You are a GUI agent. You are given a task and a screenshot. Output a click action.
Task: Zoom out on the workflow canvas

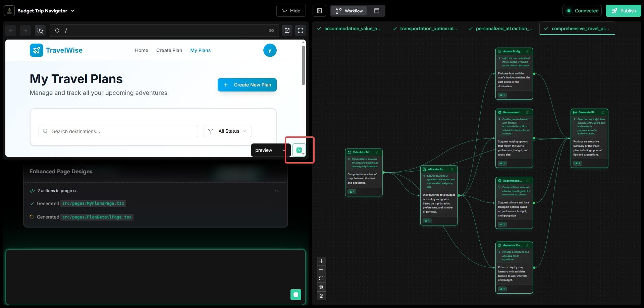click(x=321, y=270)
